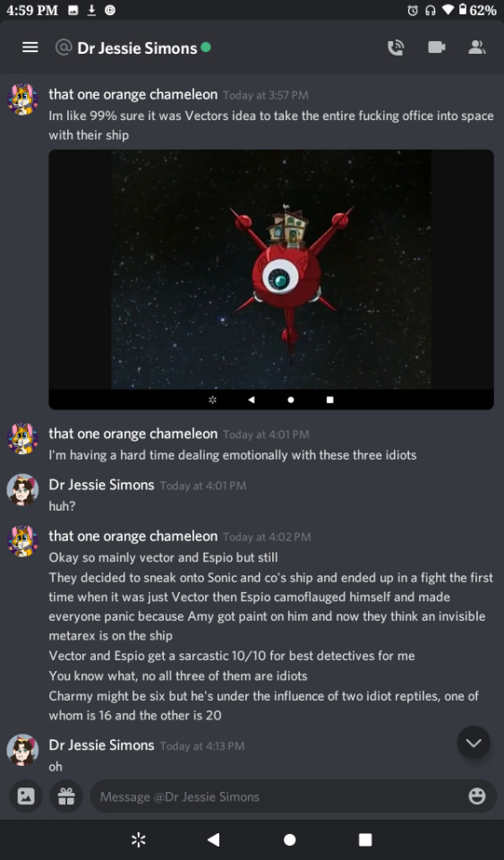
Task: Start a video call
Action: pos(436,47)
